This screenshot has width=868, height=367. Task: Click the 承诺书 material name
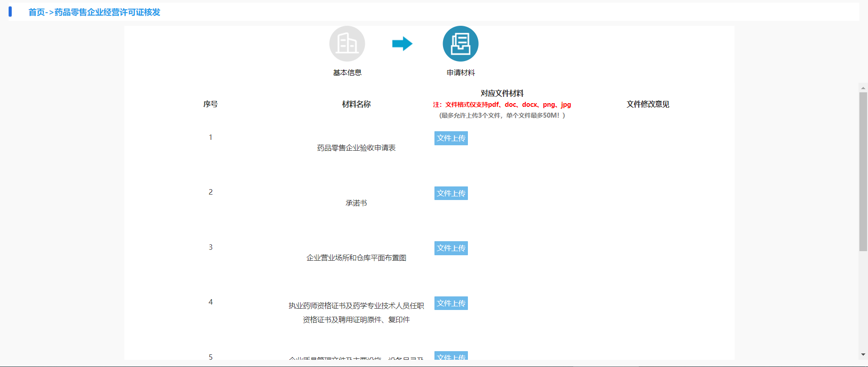pyautogui.click(x=356, y=203)
